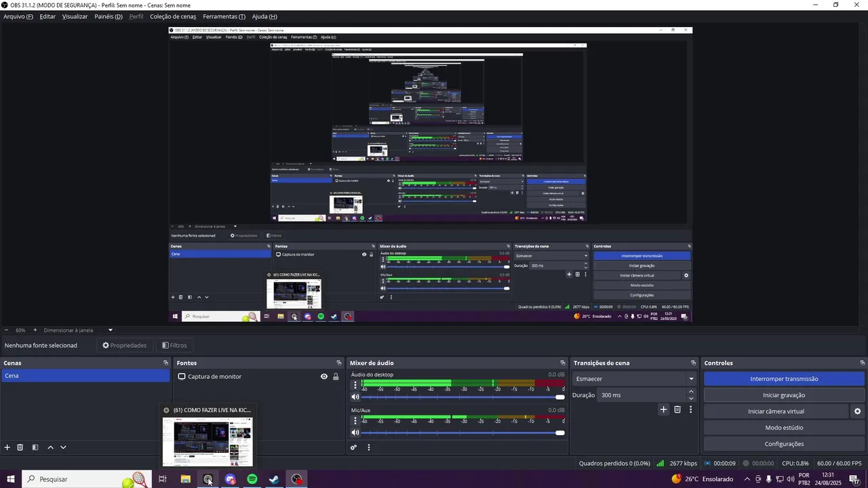Pop out the Transições de cena dock
Screen dimensions: 868x488
click(x=693, y=363)
